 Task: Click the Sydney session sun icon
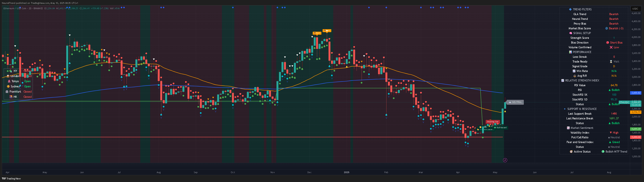8,86
